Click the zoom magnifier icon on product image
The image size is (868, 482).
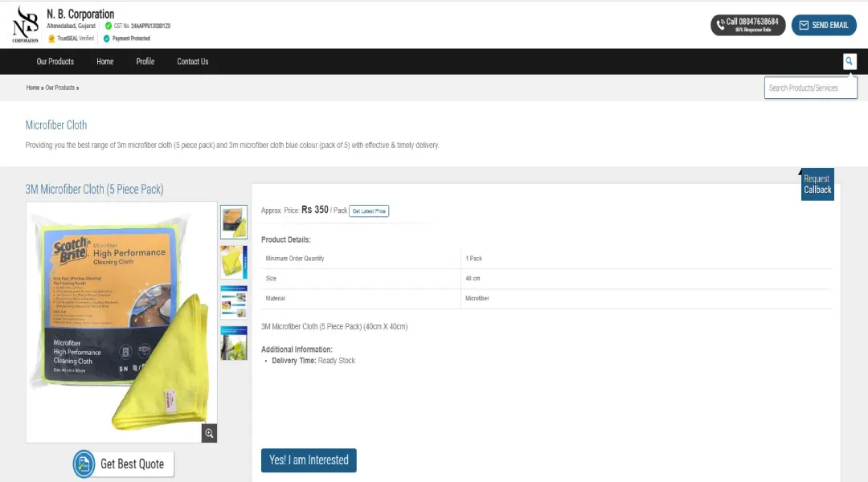coord(209,433)
